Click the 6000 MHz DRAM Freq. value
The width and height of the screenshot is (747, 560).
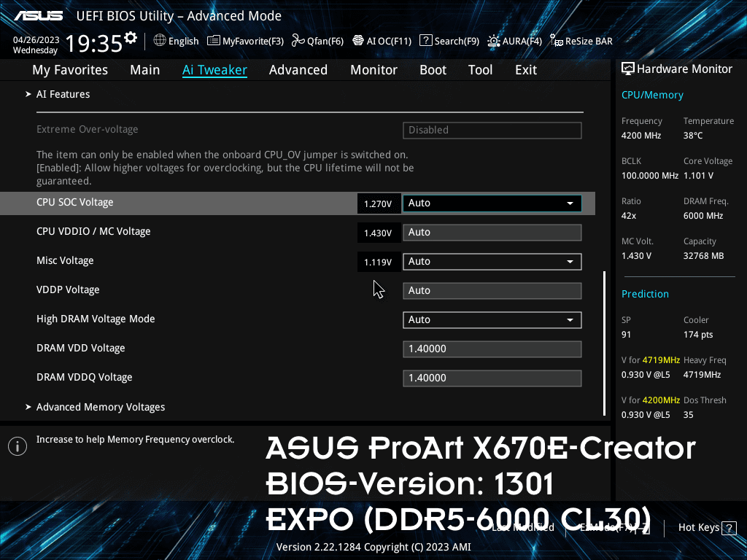tap(703, 216)
